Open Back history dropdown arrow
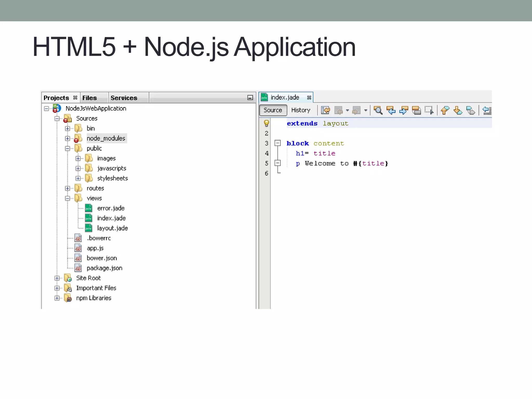Viewport: 532px width, 399px height. pyautogui.click(x=348, y=110)
